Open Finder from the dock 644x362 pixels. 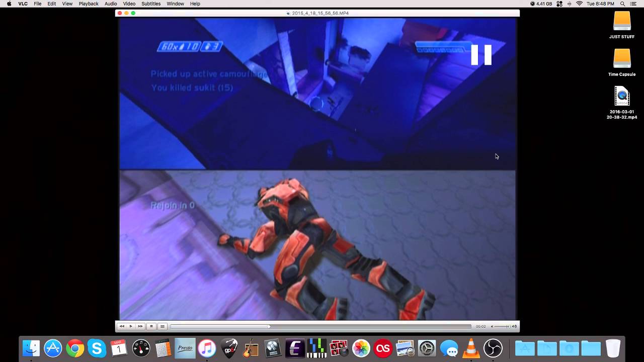coord(31,348)
